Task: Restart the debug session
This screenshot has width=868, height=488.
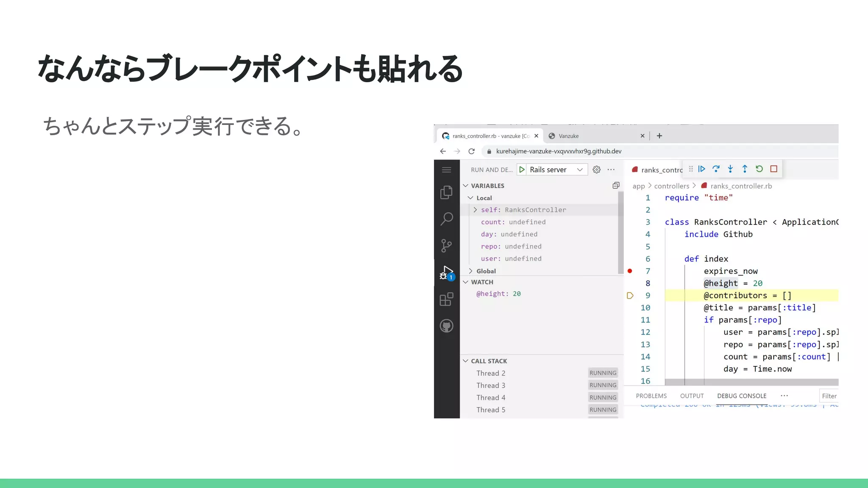Action: pos(759,169)
